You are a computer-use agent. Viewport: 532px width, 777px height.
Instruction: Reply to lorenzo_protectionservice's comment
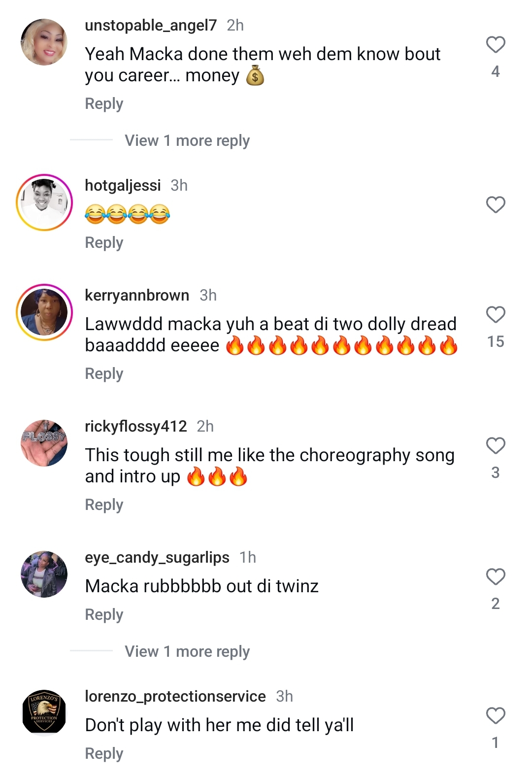pyautogui.click(x=104, y=754)
